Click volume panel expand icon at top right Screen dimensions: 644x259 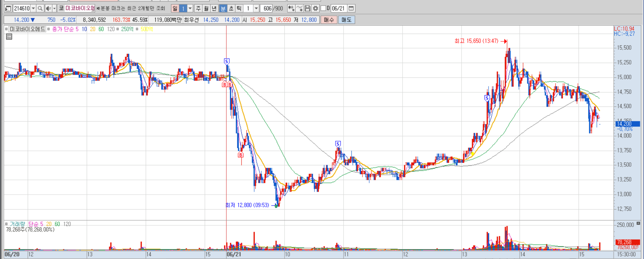[x=638, y=224]
